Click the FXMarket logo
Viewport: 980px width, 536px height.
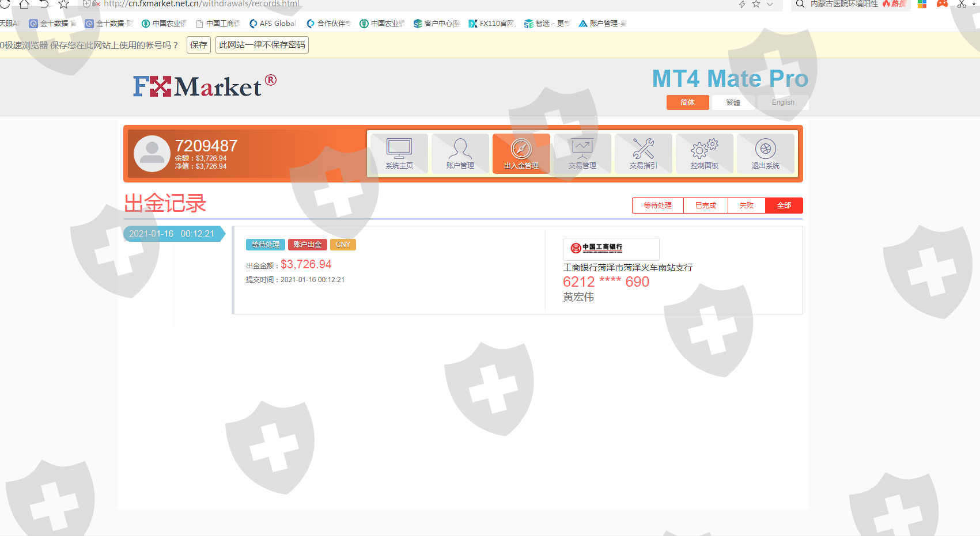(205, 86)
